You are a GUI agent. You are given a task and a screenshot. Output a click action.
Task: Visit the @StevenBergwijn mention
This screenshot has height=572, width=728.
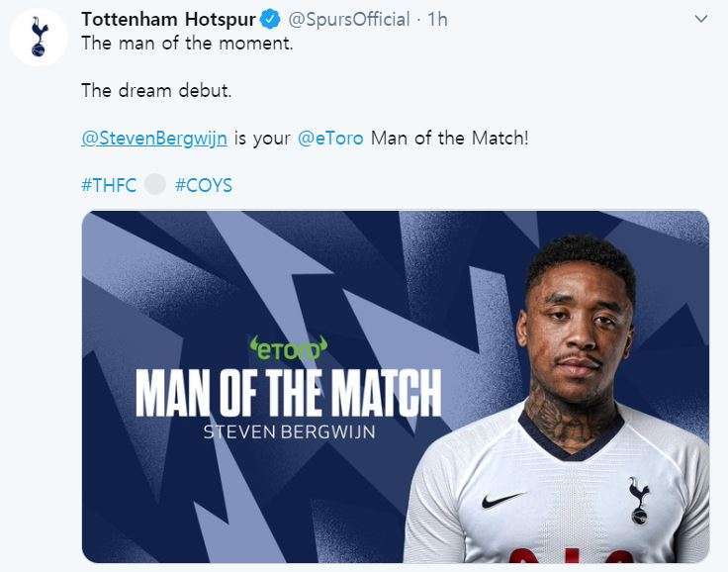click(x=154, y=138)
